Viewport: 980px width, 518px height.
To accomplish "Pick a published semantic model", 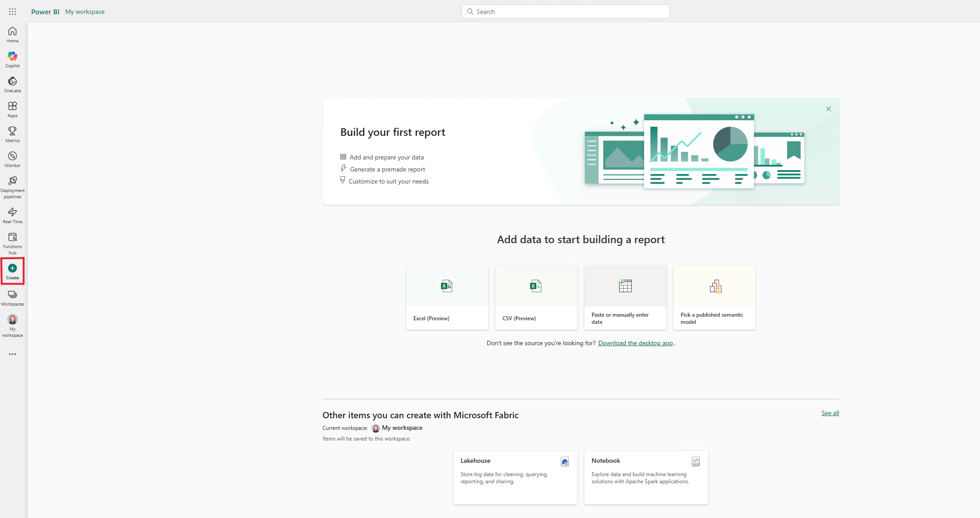I will point(714,298).
